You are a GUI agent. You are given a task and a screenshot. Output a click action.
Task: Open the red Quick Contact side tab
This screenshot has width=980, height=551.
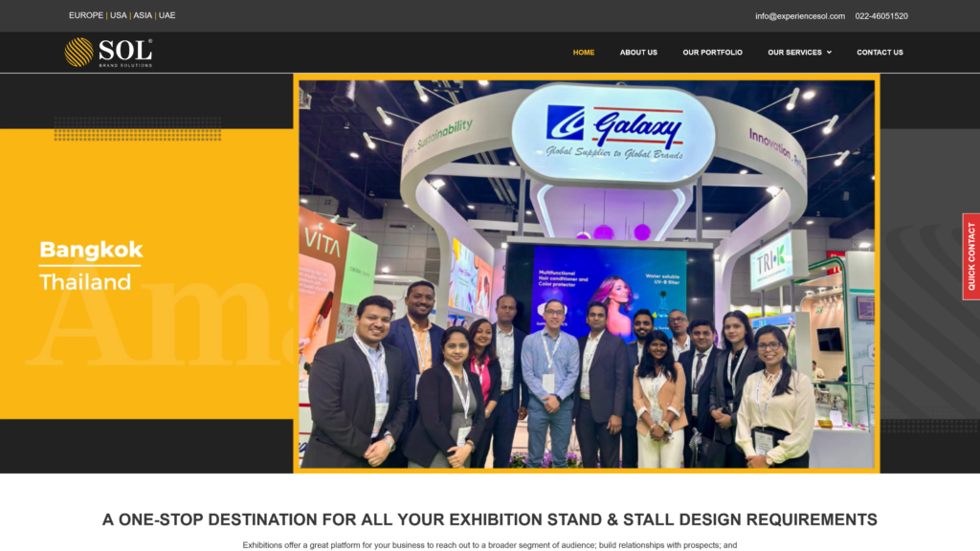click(971, 256)
